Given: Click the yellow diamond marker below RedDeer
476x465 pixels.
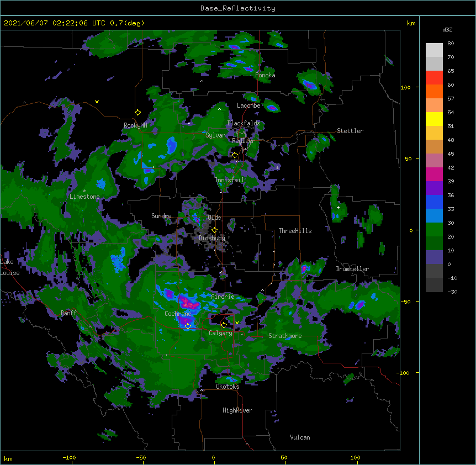Looking at the screenshot, I should [x=235, y=155].
